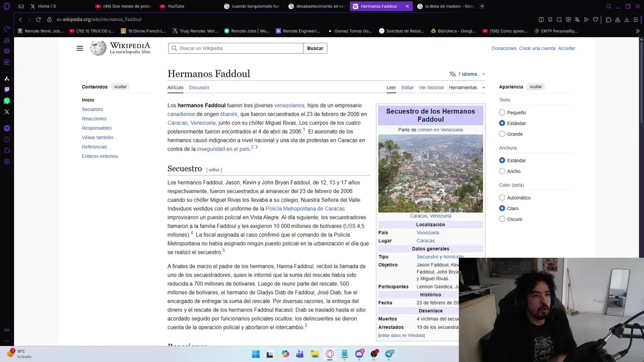644x362 pixels.
Task: Open the Twitch sidebar panel
Action: tap(7, 89)
